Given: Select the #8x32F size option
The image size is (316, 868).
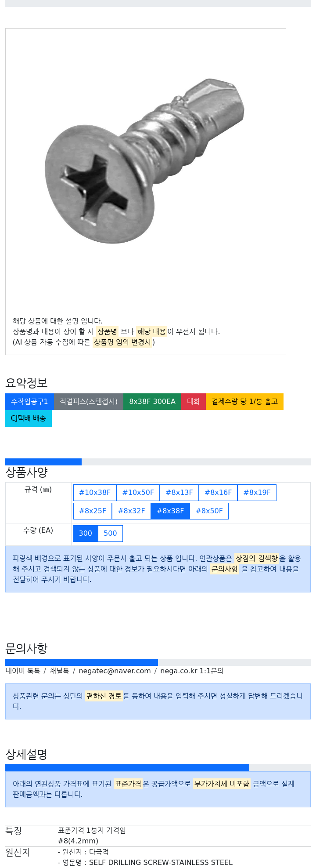Looking at the screenshot, I should 131,511.
